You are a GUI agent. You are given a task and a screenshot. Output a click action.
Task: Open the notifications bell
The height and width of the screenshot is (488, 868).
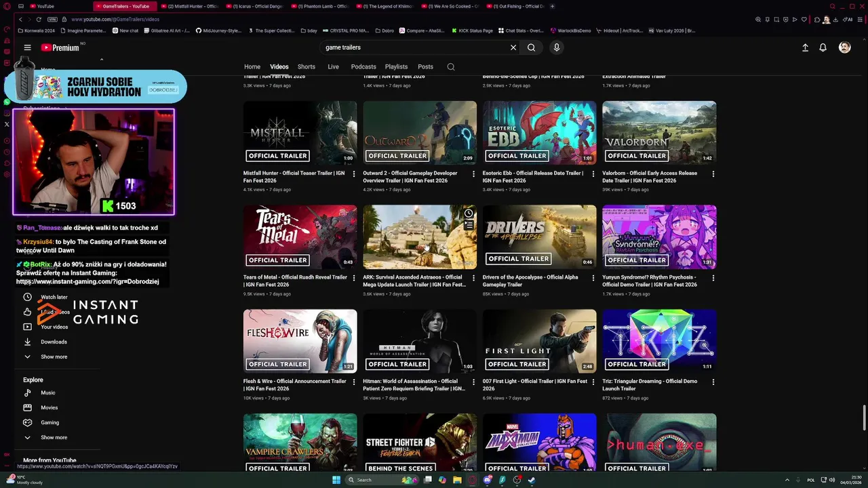point(823,47)
